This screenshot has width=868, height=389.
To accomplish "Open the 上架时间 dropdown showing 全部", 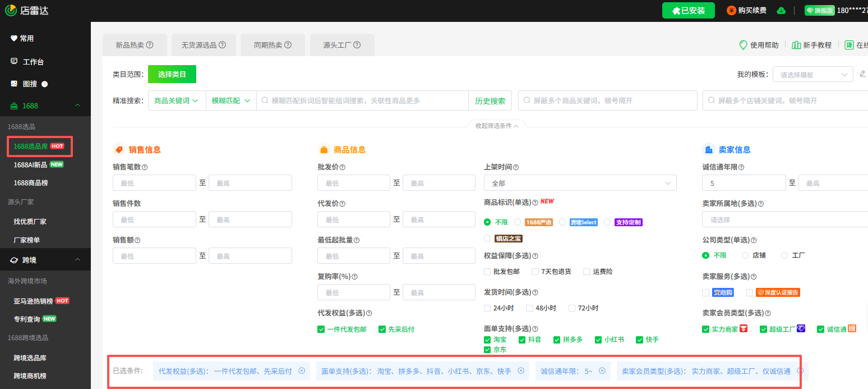I will point(580,182).
